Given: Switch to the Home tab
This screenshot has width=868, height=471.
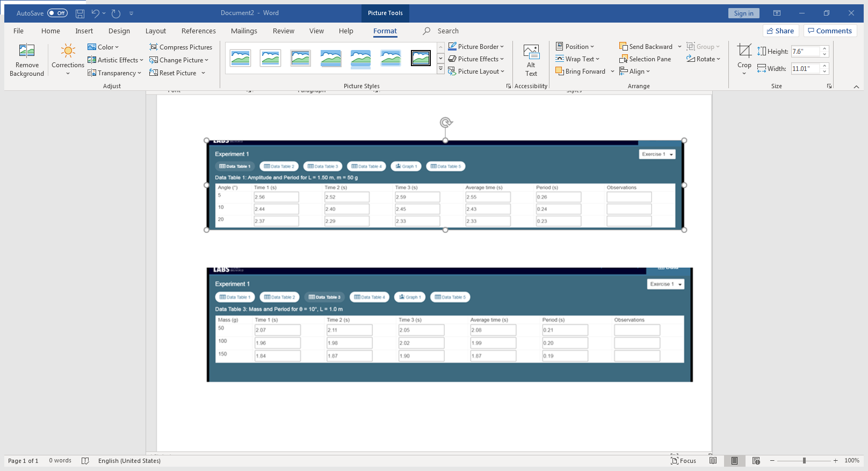Looking at the screenshot, I should coord(50,31).
